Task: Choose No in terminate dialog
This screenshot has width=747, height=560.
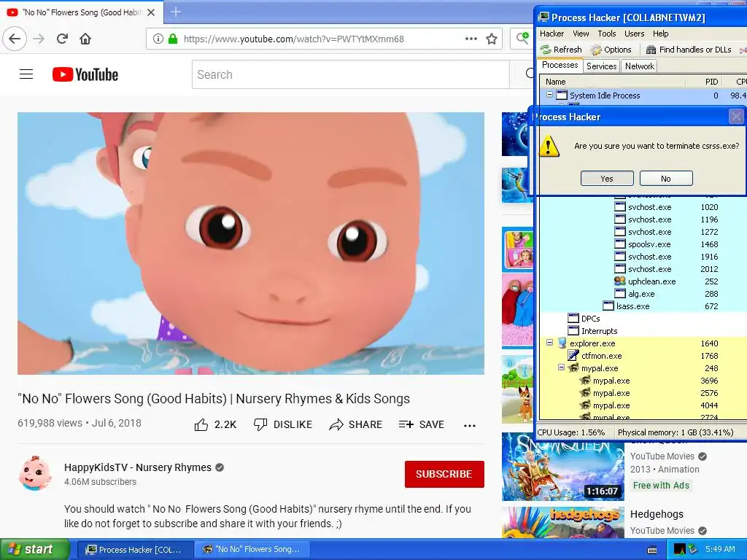Action: tap(666, 178)
